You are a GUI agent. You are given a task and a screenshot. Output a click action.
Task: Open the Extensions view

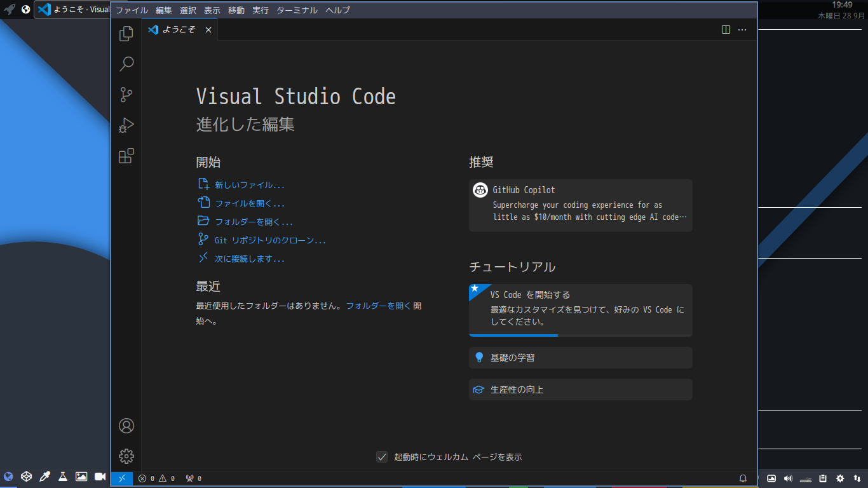(x=126, y=156)
